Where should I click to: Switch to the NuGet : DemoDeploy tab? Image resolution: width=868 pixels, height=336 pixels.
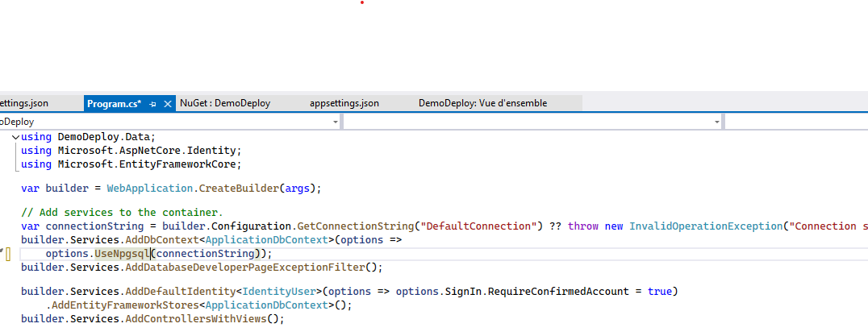click(225, 103)
